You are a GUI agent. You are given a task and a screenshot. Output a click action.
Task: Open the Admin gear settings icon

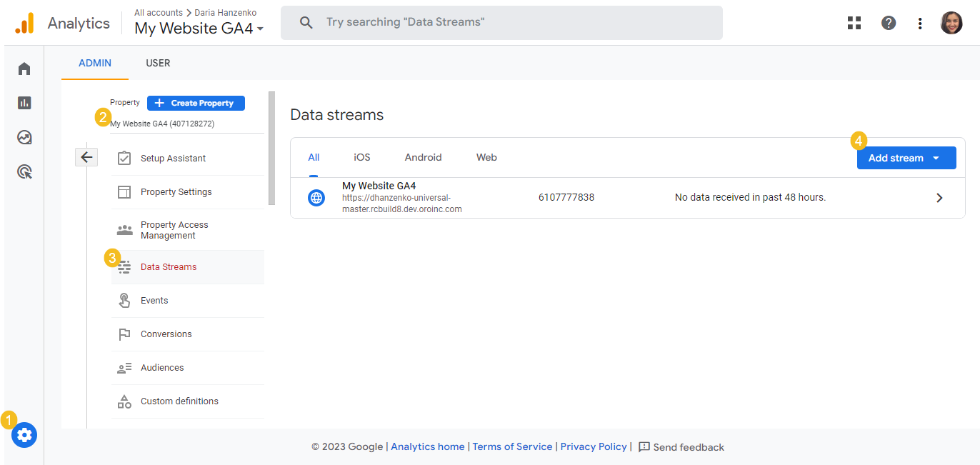24,435
